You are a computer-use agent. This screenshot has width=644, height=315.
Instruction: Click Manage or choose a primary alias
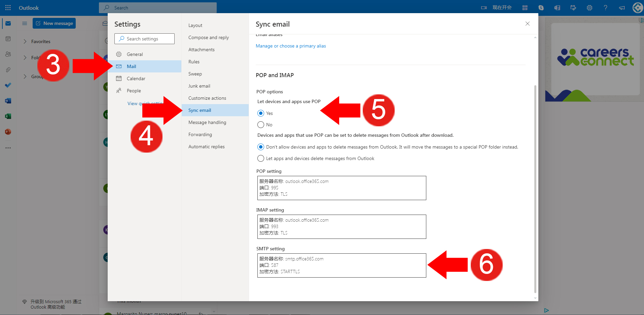tap(291, 46)
